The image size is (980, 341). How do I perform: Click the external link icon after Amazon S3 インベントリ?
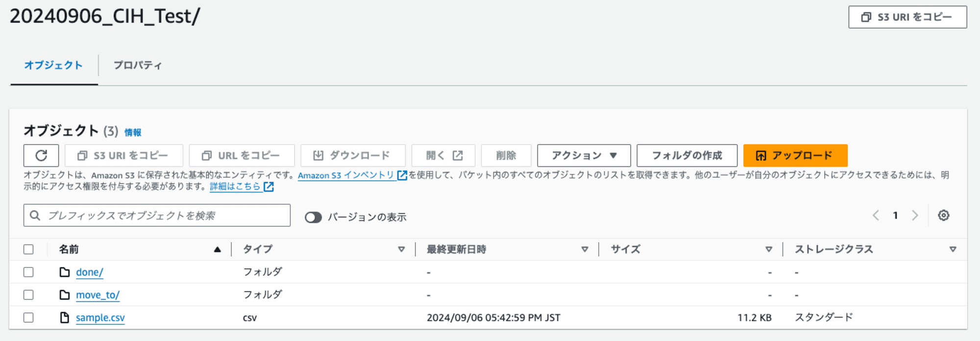402,175
